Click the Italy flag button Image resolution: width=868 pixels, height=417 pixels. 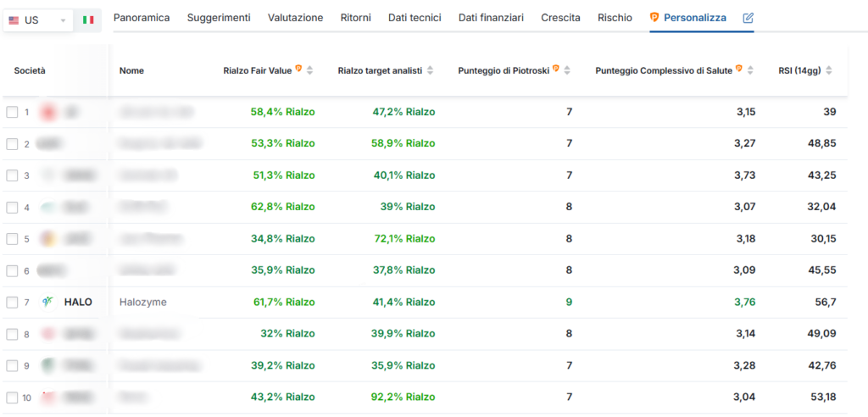pyautogui.click(x=88, y=19)
